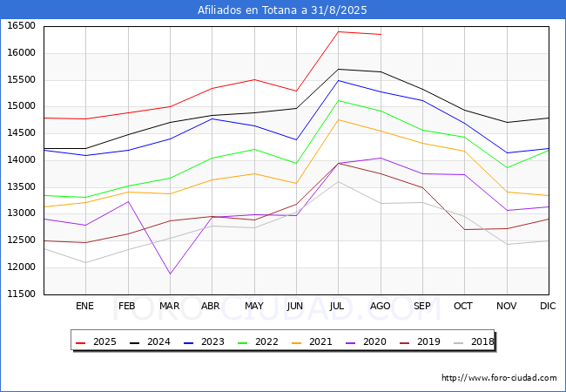The width and height of the screenshot is (566, 392).
Task: Click the MAY month axis label
Action: tap(253, 306)
